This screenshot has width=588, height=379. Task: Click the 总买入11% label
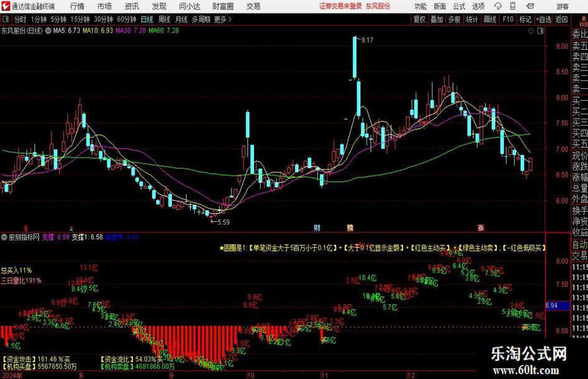(17, 270)
